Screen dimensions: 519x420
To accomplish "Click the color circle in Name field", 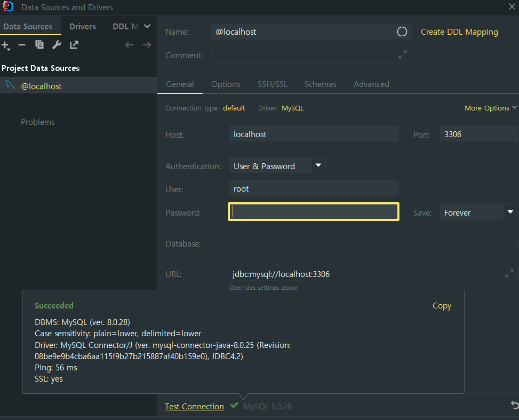I will pyautogui.click(x=402, y=32).
